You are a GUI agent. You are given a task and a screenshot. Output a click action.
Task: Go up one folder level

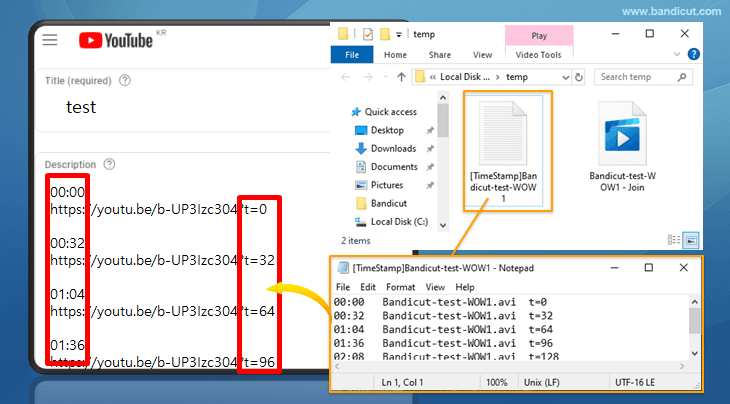(x=401, y=77)
